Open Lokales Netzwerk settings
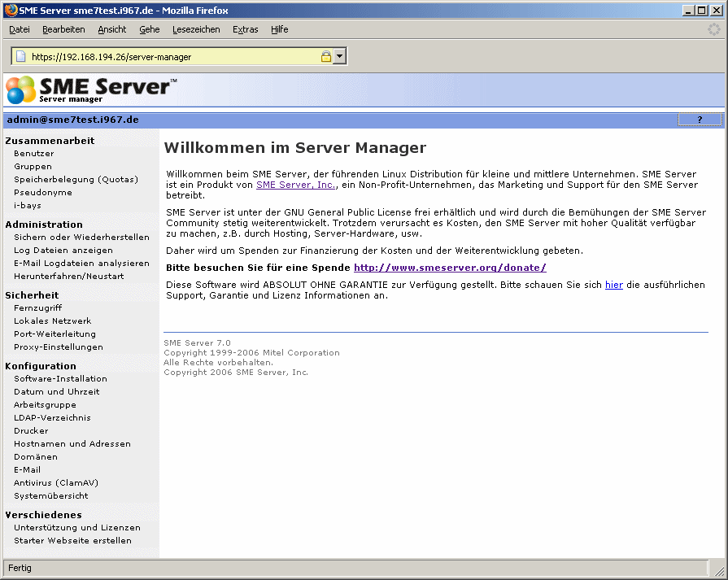Image resolution: width=728 pixels, height=580 pixels. (52, 321)
